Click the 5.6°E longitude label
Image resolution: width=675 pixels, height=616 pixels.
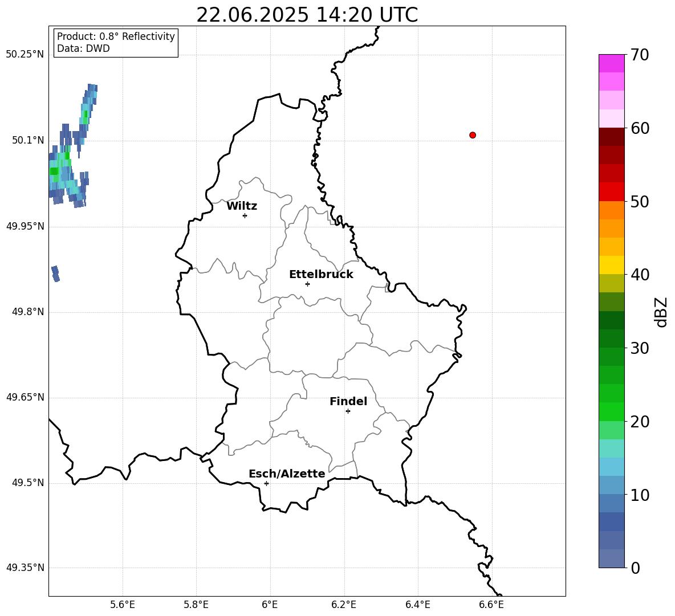click(123, 605)
